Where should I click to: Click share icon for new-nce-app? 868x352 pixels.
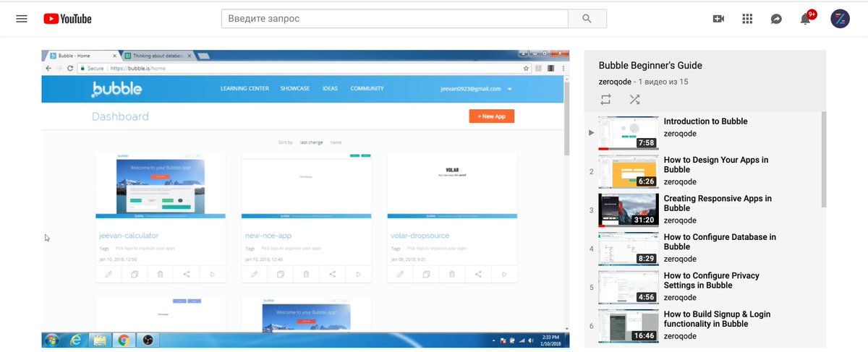(x=332, y=275)
